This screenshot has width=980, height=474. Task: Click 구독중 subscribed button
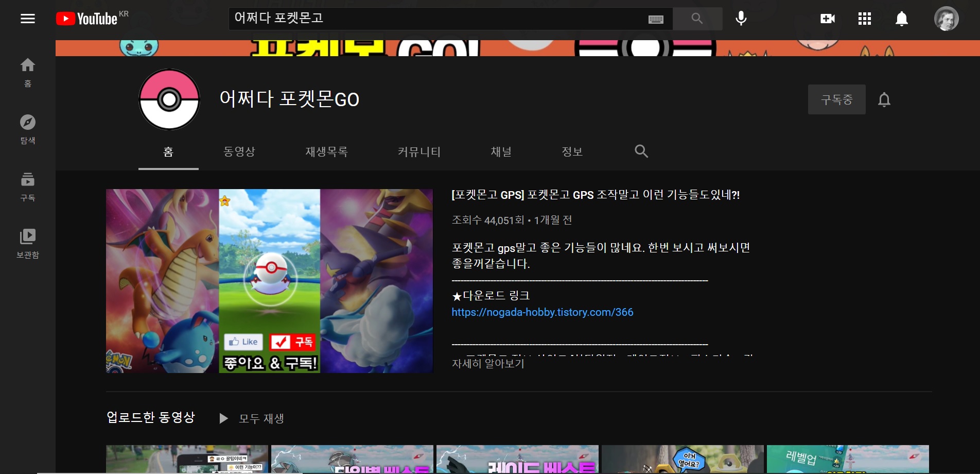coord(836,99)
